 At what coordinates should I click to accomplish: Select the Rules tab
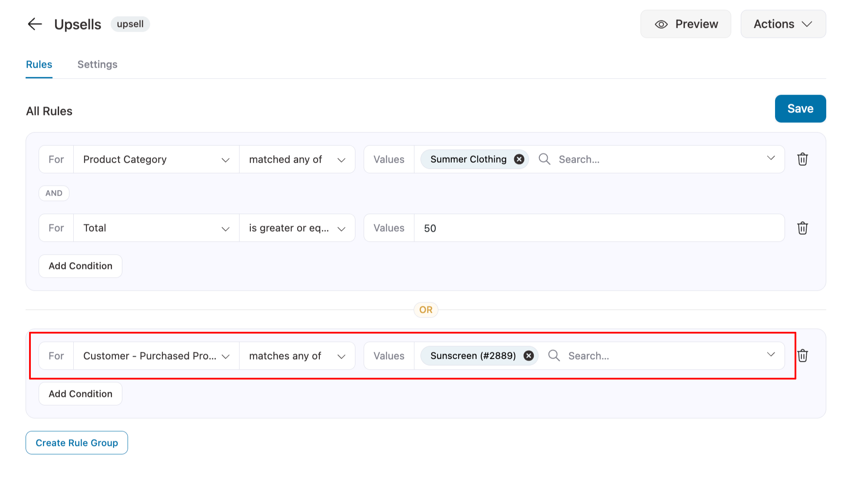[x=39, y=65]
